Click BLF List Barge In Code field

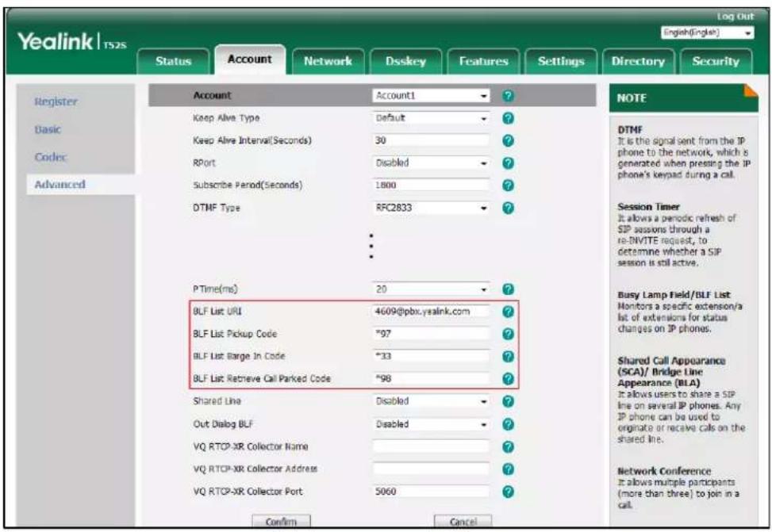431,356
